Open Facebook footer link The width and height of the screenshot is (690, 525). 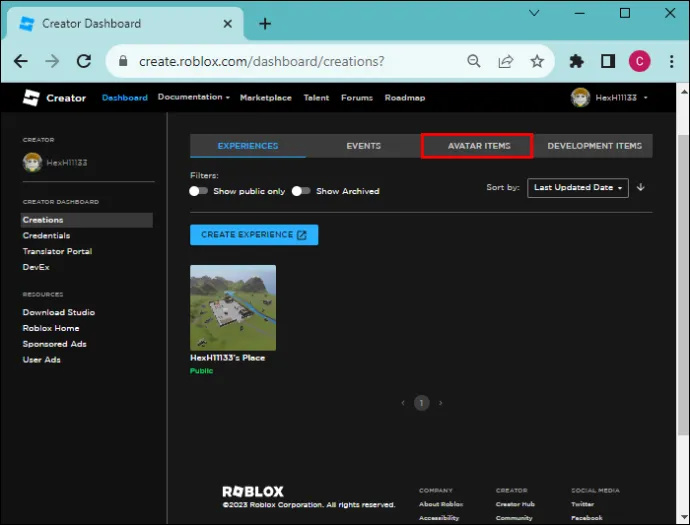587,518
